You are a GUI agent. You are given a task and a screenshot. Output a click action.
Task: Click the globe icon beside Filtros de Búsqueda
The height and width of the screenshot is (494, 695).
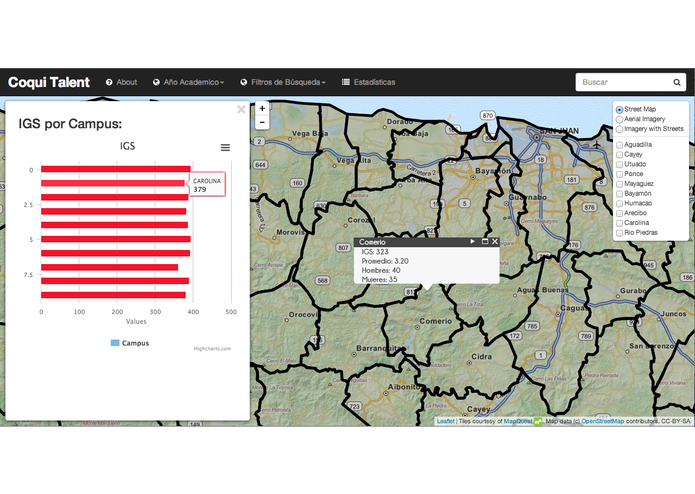point(244,82)
